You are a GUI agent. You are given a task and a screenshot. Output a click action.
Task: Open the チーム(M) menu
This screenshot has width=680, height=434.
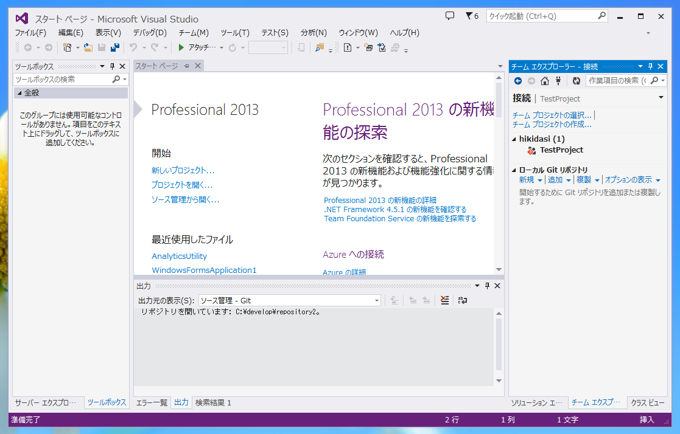193,33
